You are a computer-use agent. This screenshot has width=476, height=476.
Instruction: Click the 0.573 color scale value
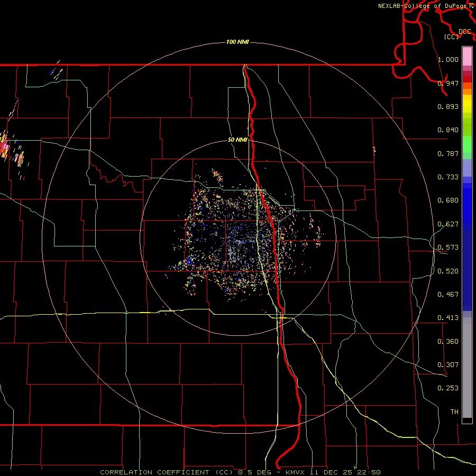(x=448, y=248)
